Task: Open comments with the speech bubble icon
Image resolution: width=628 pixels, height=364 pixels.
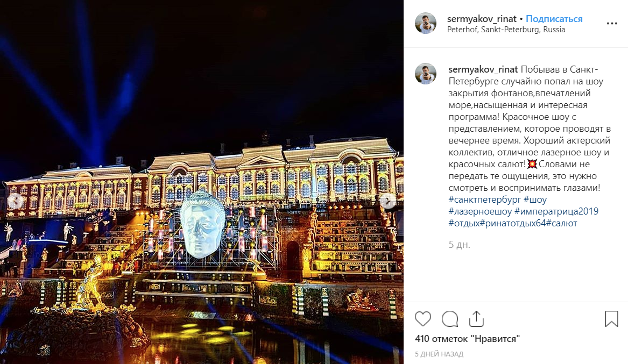Action: tap(450, 319)
